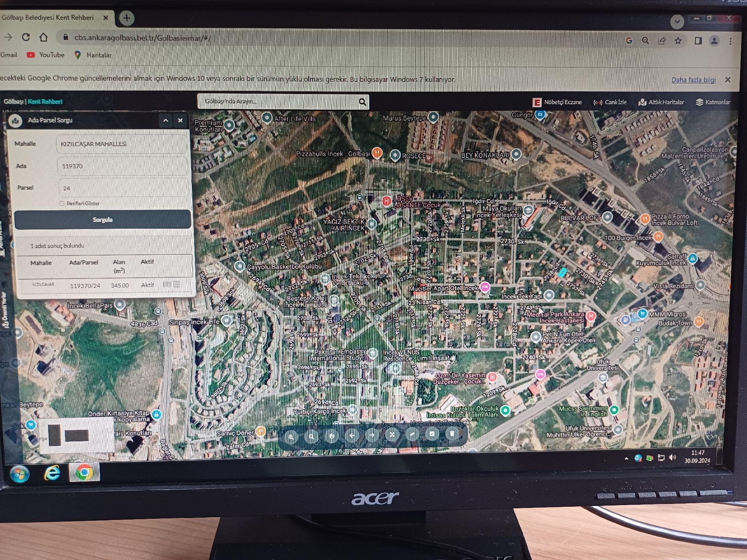Click the Sorgula query button

click(103, 220)
